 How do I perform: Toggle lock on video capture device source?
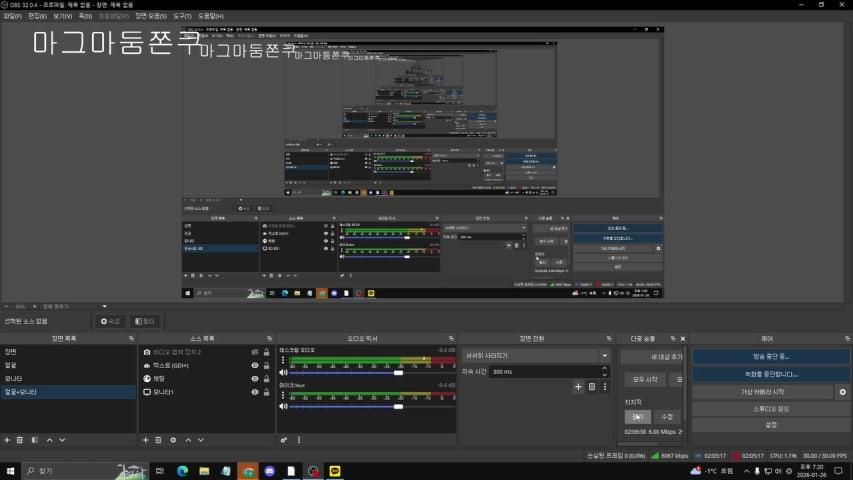[267, 352]
